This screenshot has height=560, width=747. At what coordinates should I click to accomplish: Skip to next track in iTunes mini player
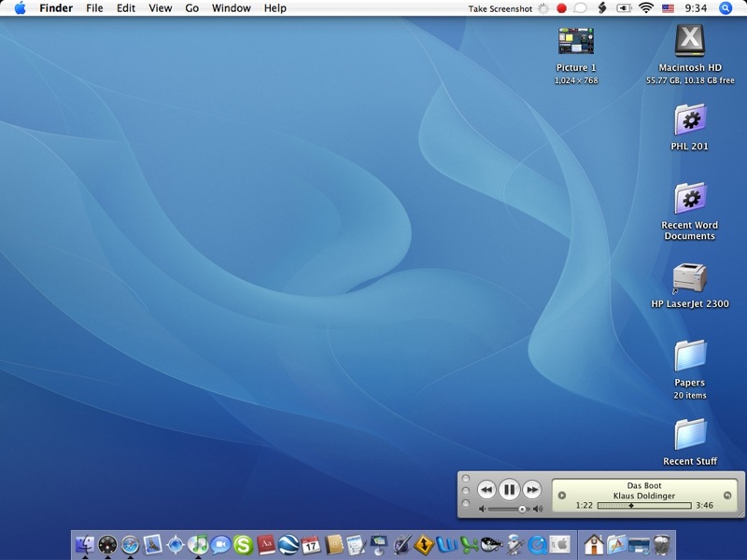(x=532, y=489)
